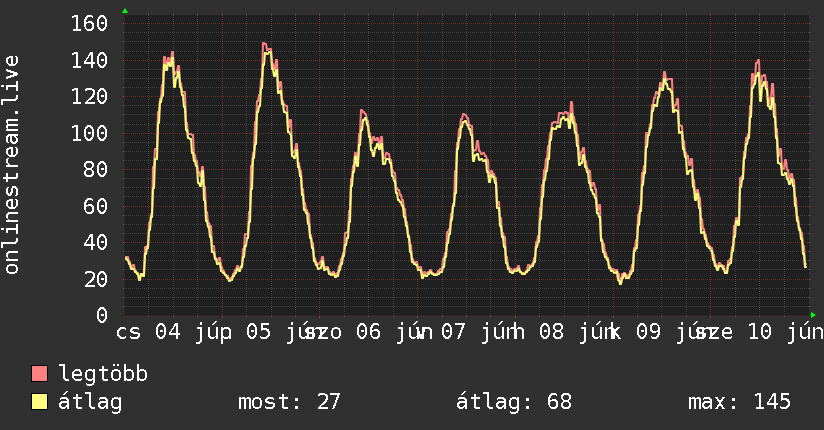Click the 20 y-axis label
This screenshot has height=430, width=824.
(96, 279)
